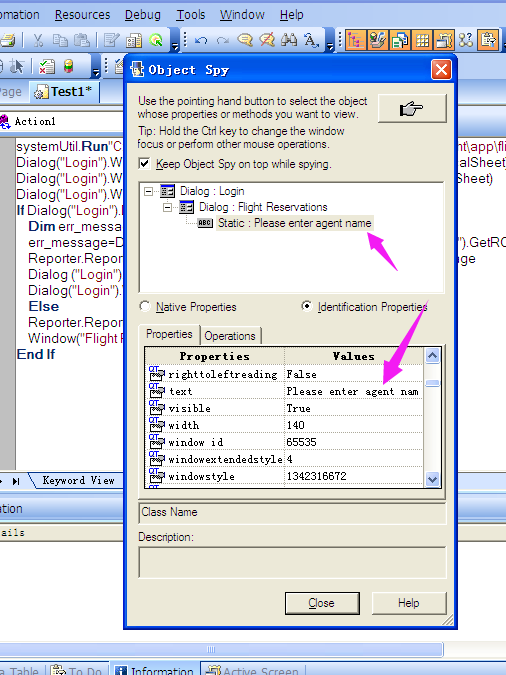Click the Data Table grid toolbar icon
506x675 pixels.
click(x=422, y=40)
